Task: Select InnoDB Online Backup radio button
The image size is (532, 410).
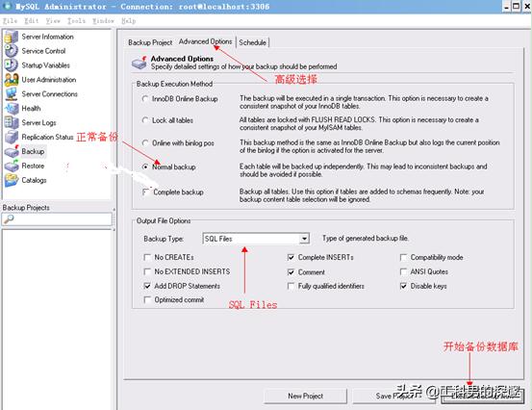Action: coord(145,99)
